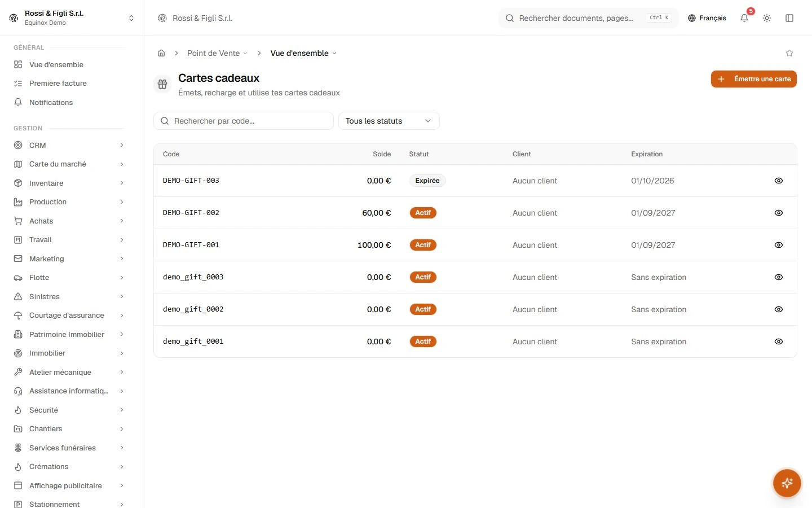Image resolution: width=812 pixels, height=508 pixels.
Task: View details of DEMO-GIFT-003 eye icon
Action: 779,181
